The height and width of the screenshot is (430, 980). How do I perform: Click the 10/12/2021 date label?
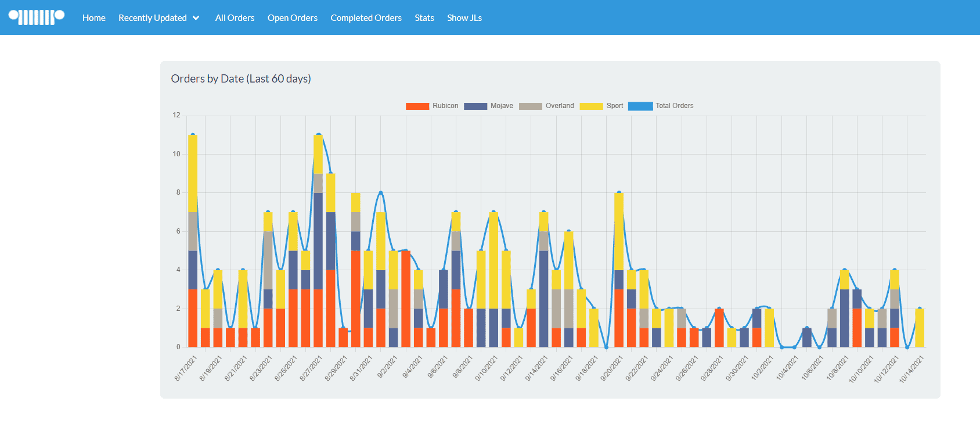(x=886, y=370)
